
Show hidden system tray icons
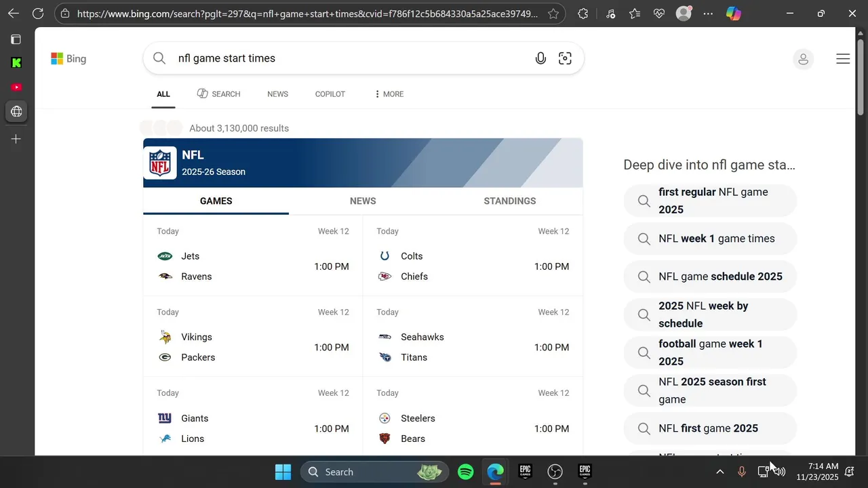tap(719, 472)
